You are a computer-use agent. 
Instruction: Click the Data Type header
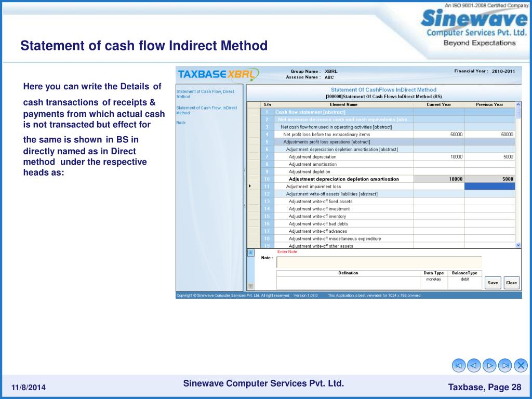point(434,273)
